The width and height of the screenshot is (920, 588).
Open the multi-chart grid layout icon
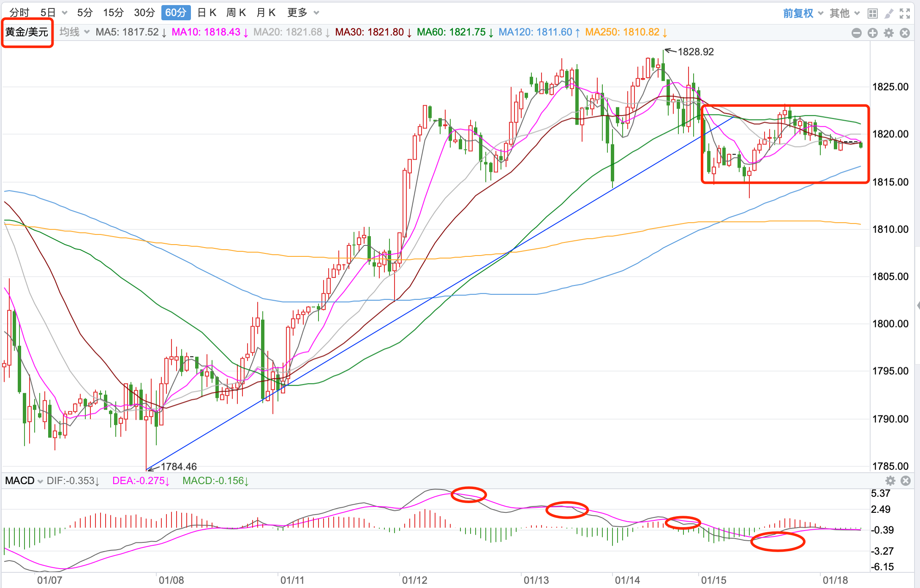click(x=872, y=13)
